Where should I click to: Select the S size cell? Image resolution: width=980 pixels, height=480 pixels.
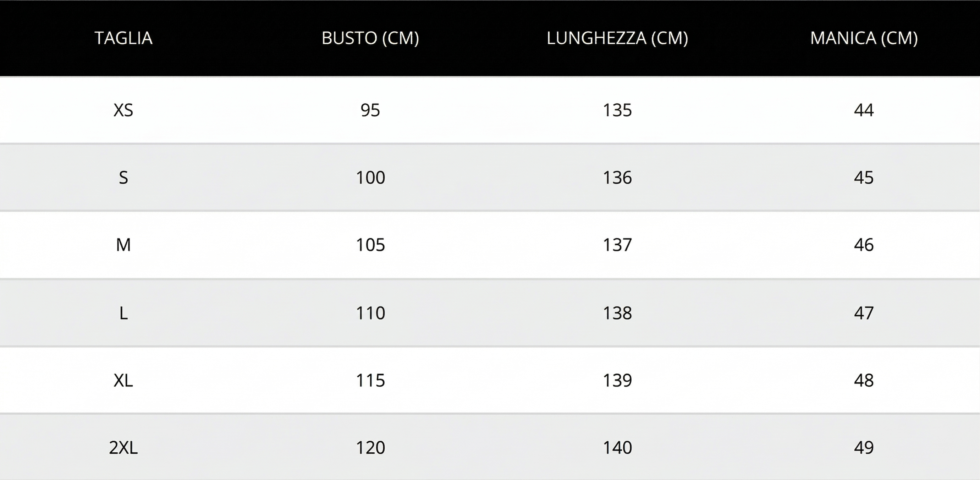123,178
